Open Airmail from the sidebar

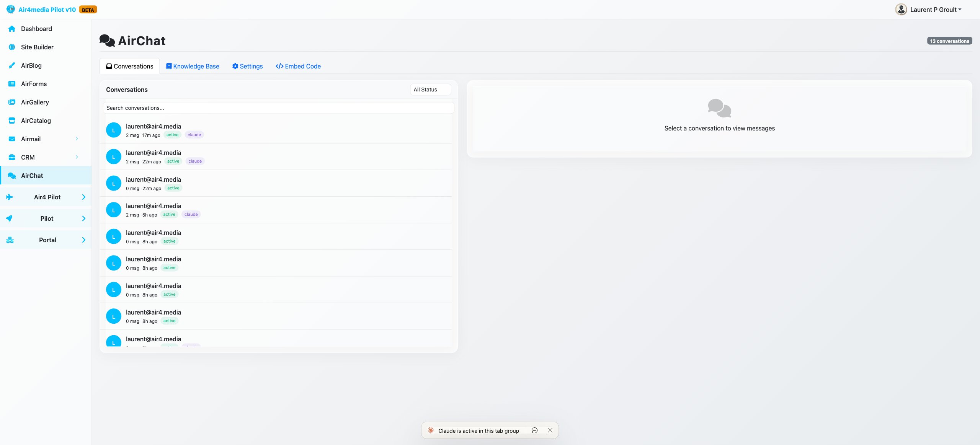(x=31, y=139)
